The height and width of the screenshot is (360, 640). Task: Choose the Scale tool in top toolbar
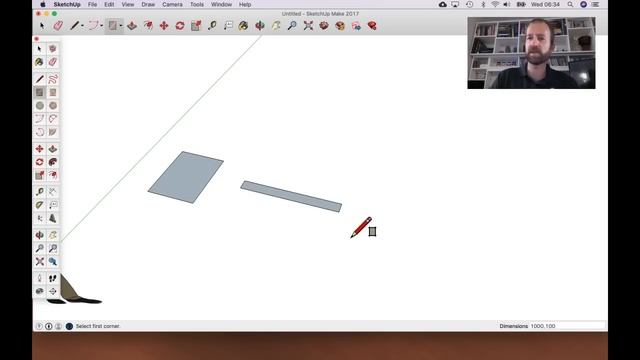tap(196, 26)
